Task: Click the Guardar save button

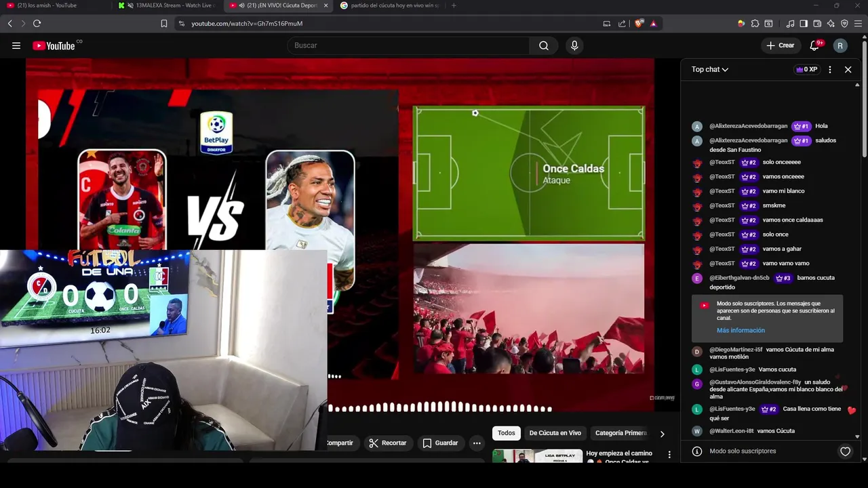Action: (440, 443)
